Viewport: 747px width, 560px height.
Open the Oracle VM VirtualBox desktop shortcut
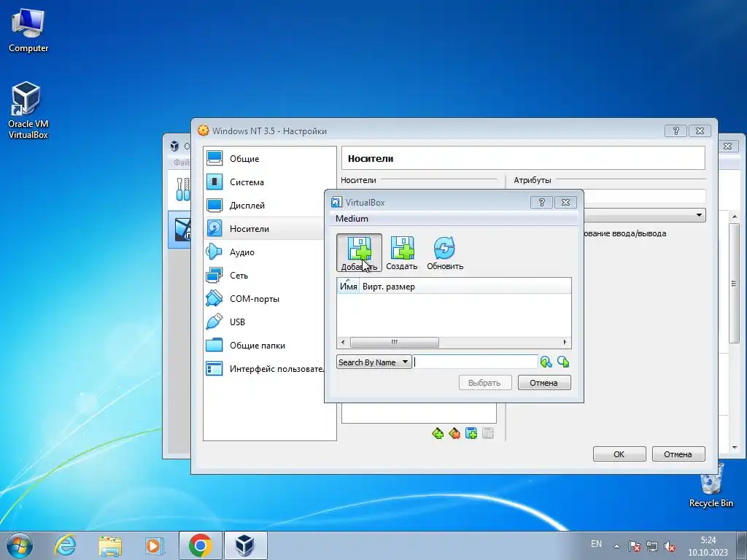coord(28,111)
